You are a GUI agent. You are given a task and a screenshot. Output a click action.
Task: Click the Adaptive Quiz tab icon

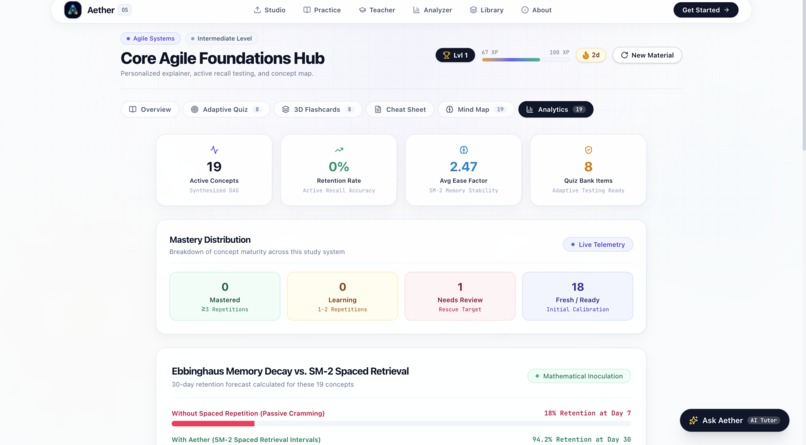[194, 109]
